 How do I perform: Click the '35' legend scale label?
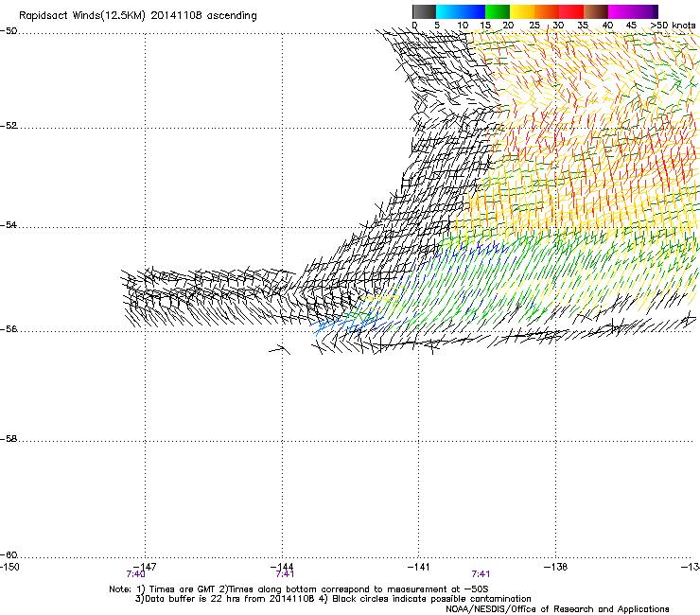583,26
